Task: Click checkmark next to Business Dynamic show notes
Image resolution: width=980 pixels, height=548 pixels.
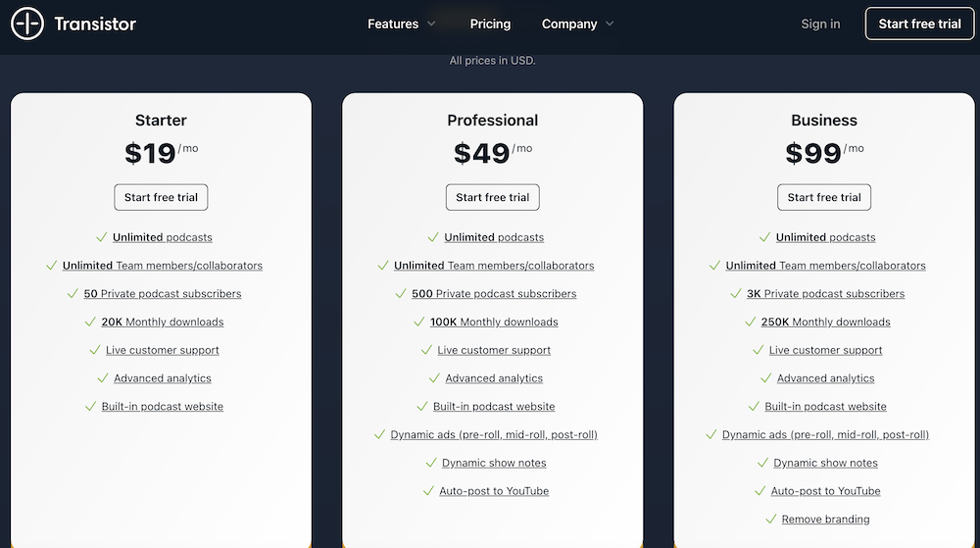Action: pyautogui.click(x=762, y=463)
